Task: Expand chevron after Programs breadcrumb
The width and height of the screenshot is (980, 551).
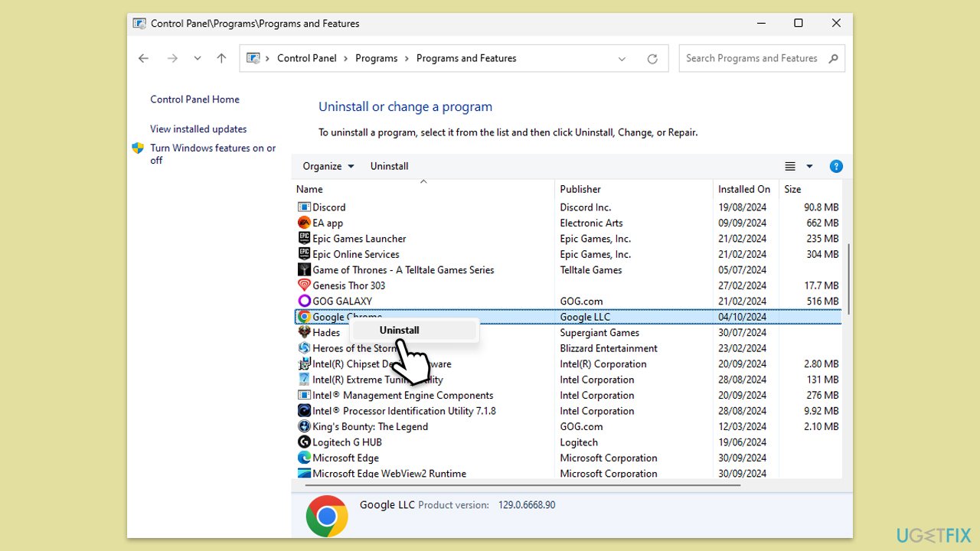Action: tap(407, 58)
